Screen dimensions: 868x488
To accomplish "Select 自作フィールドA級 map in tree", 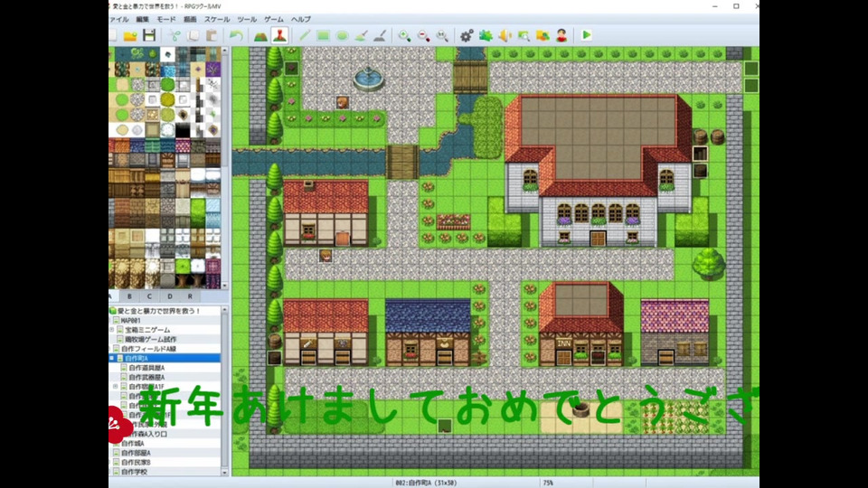I will pos(148,349).
